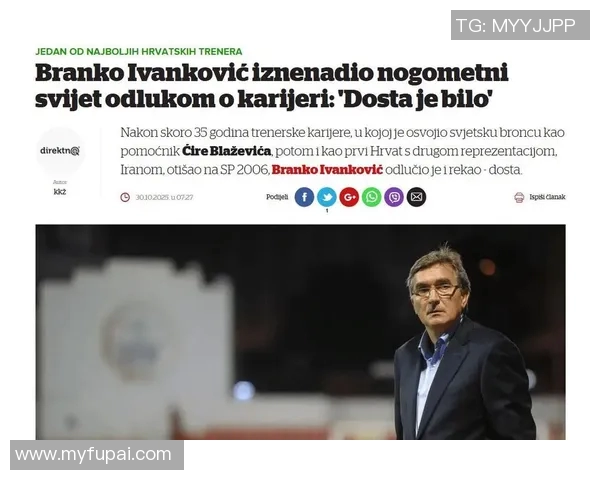Click the clock icon beside the date
600x480 pixels.
pos(125,197)
